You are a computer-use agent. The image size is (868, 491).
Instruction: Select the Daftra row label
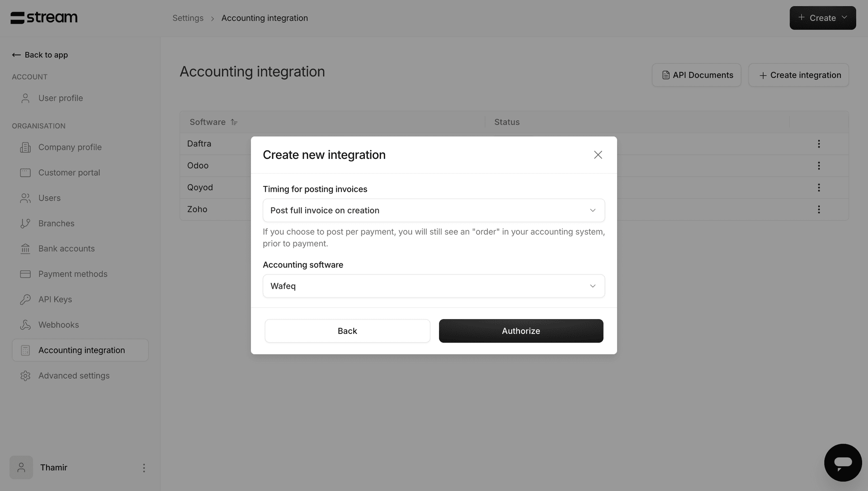[199, 143]
